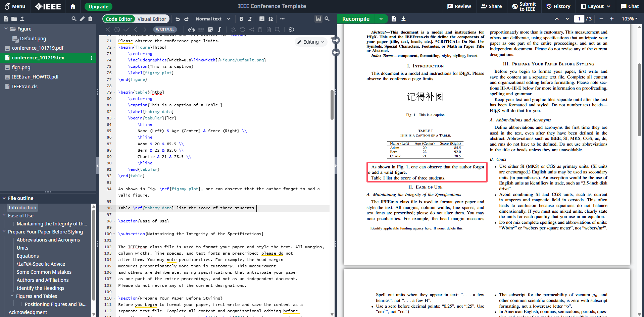Upload a file to the project
644x317 pixels.
[x=22, y=19]
